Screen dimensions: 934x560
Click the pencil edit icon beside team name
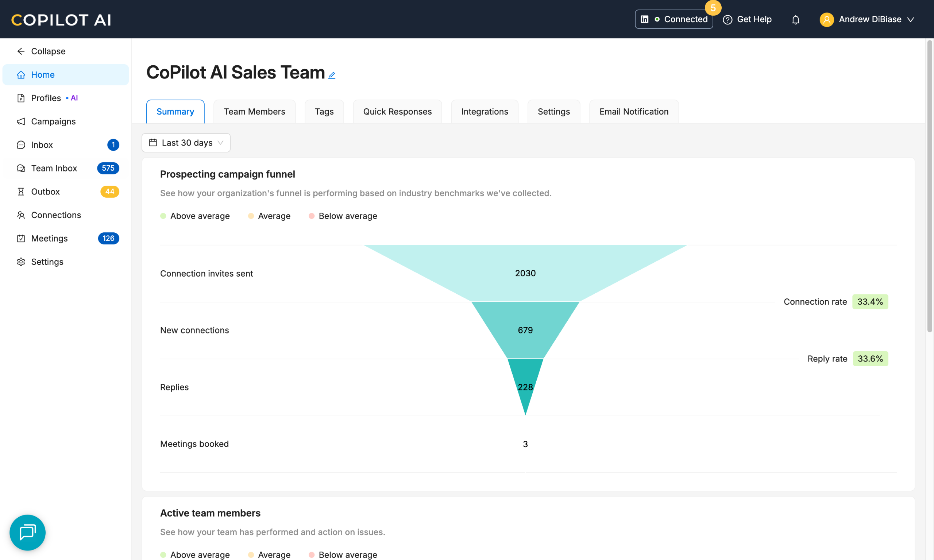(332, 75)
